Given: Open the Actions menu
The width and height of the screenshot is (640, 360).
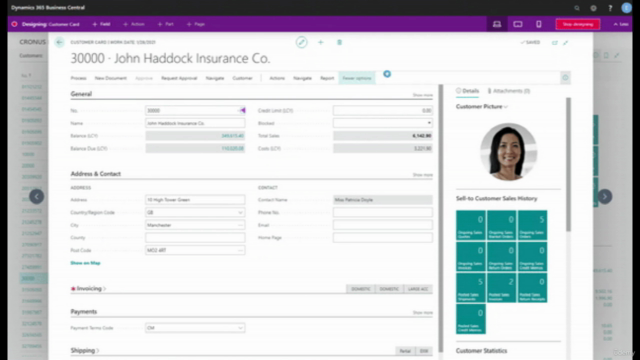Looking at the screenshot, I should (x=277, y=78).
